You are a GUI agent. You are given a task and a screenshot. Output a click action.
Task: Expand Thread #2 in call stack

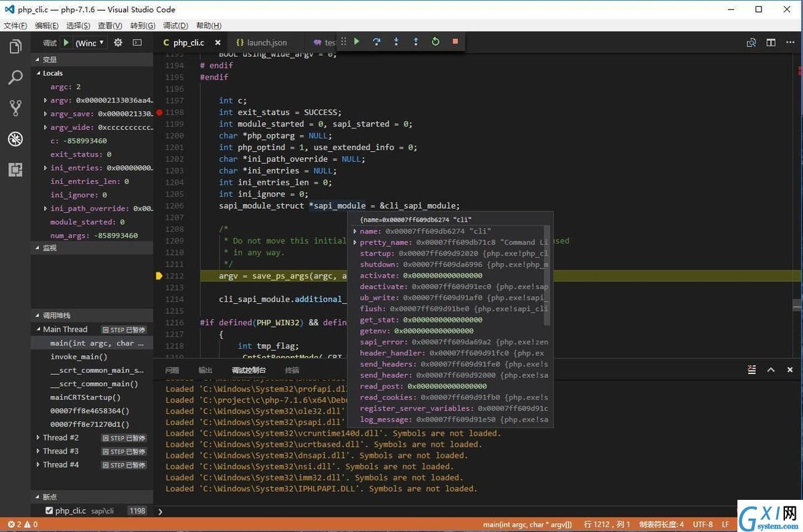pyautogui.click(x=38, y=438)
